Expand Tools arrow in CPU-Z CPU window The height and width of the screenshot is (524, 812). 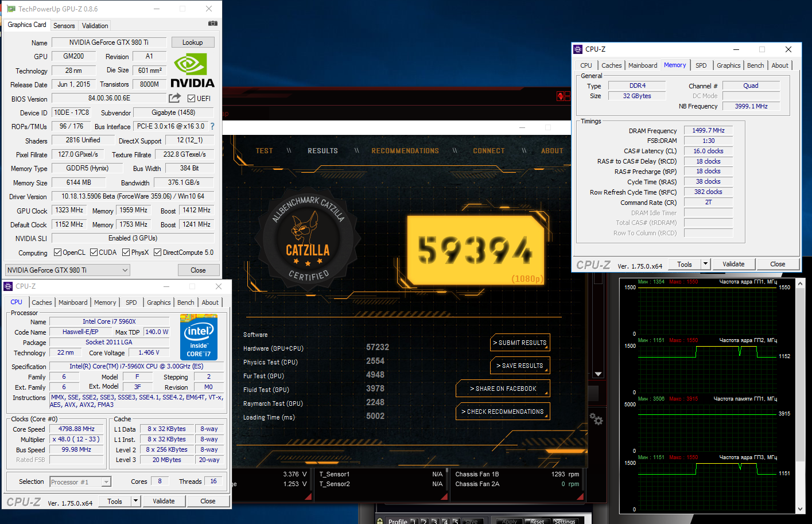click(x=135, y=501)
